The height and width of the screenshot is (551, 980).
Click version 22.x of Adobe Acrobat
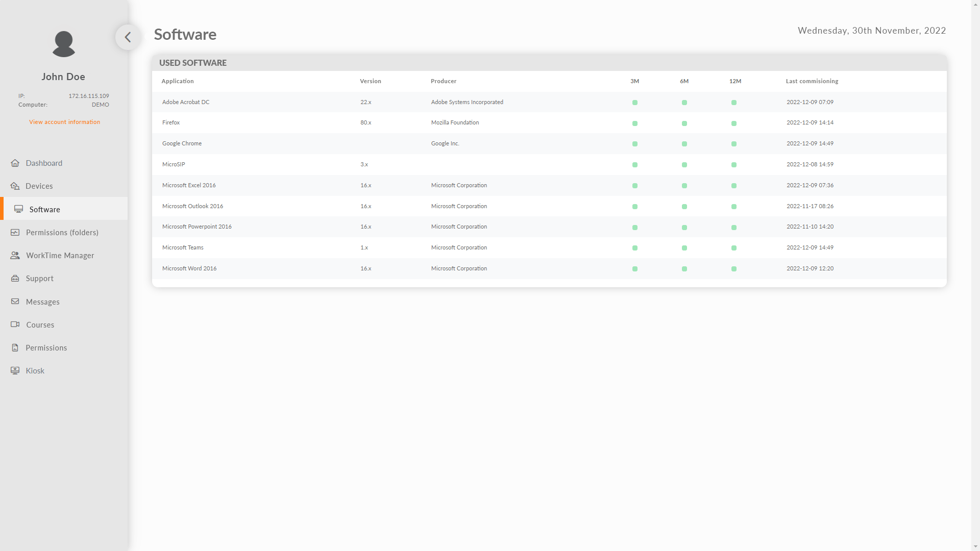(366, 102)
